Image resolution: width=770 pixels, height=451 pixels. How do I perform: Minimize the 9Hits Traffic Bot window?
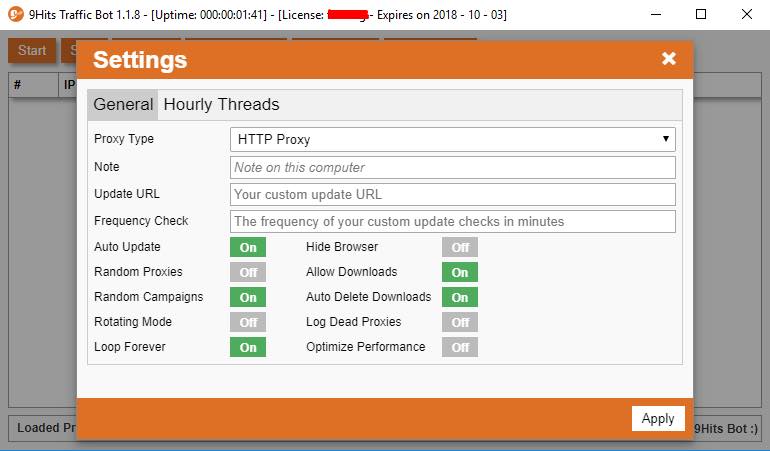[656, 14]
